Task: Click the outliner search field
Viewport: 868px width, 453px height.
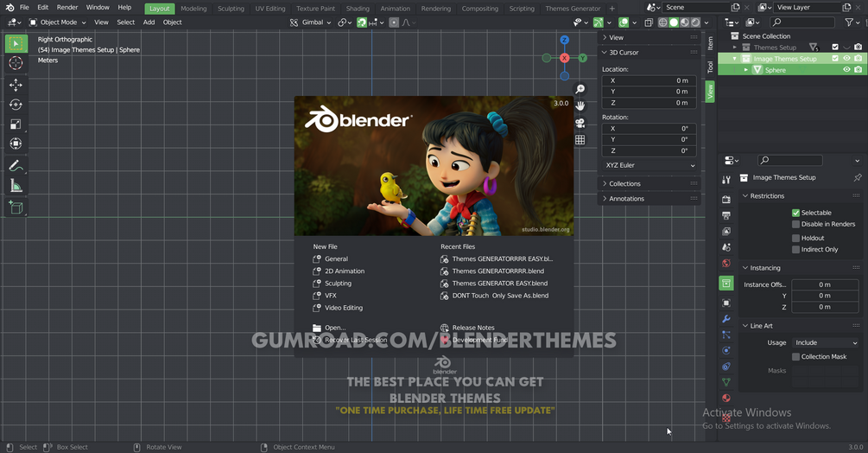Action: coord(802,22)
